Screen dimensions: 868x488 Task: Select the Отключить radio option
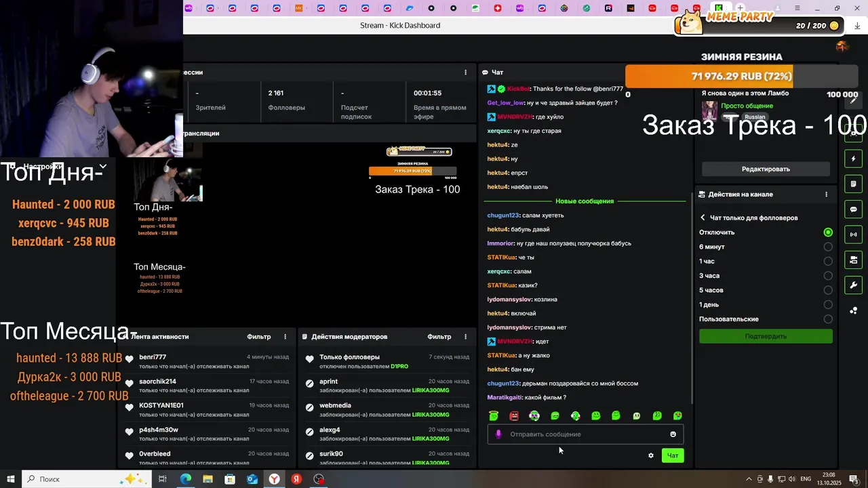tap(828, 232)
